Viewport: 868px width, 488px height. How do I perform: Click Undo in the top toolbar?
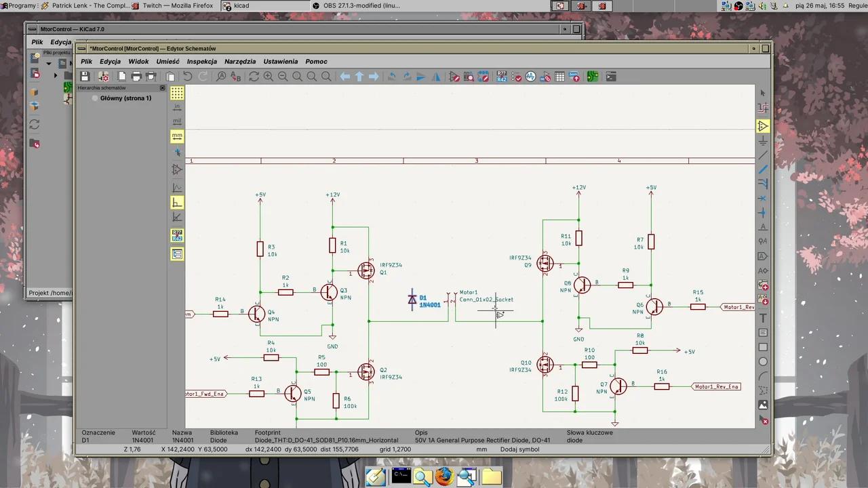(x=187, y=76)
